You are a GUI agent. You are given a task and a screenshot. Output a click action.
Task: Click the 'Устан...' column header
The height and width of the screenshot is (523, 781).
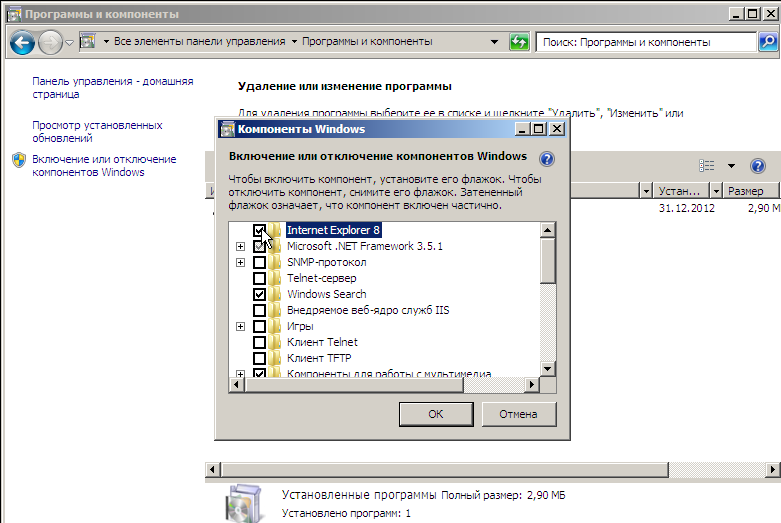(x=680, y=191)
